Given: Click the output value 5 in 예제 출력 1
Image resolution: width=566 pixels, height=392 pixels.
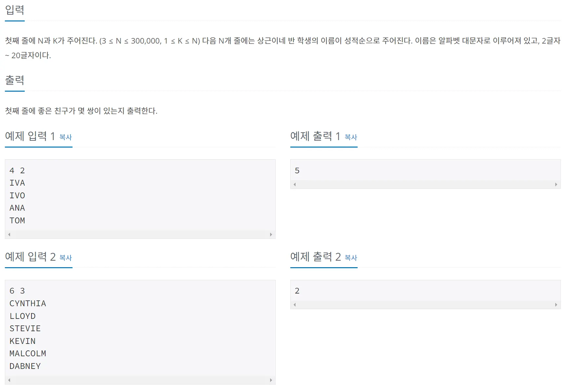Looking at the screenshot, I should (x=297, y=171).
